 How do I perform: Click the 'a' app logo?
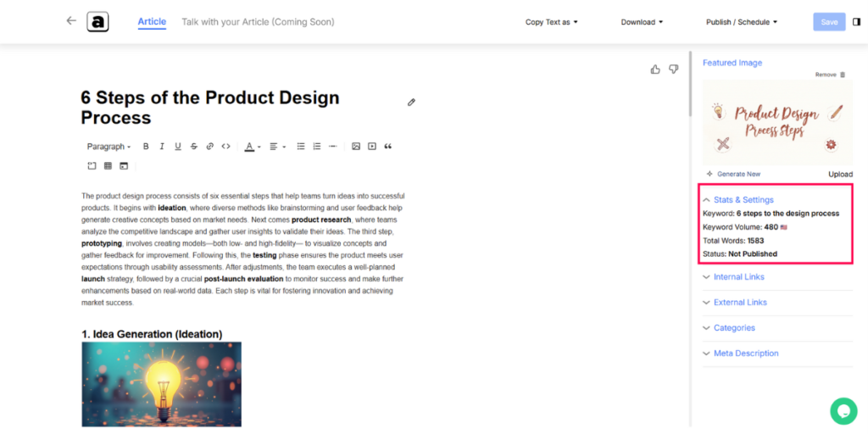click(97, 21)
